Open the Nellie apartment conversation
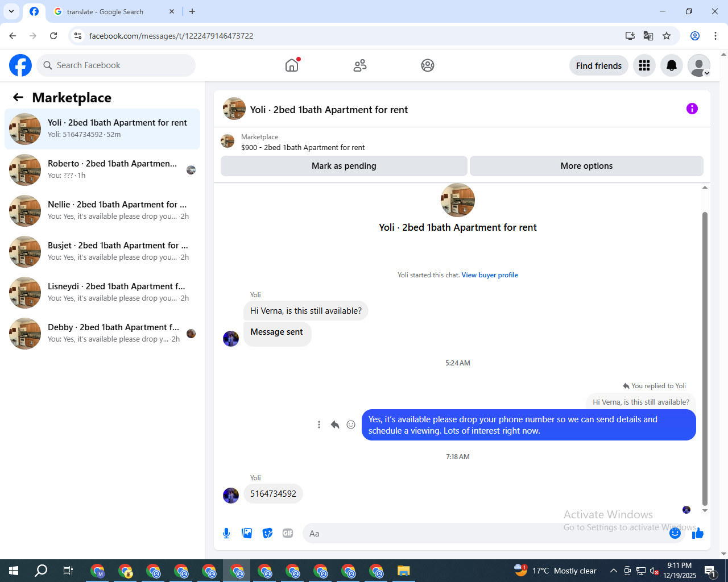Screen dimensions: 728x582 point(102,211)
